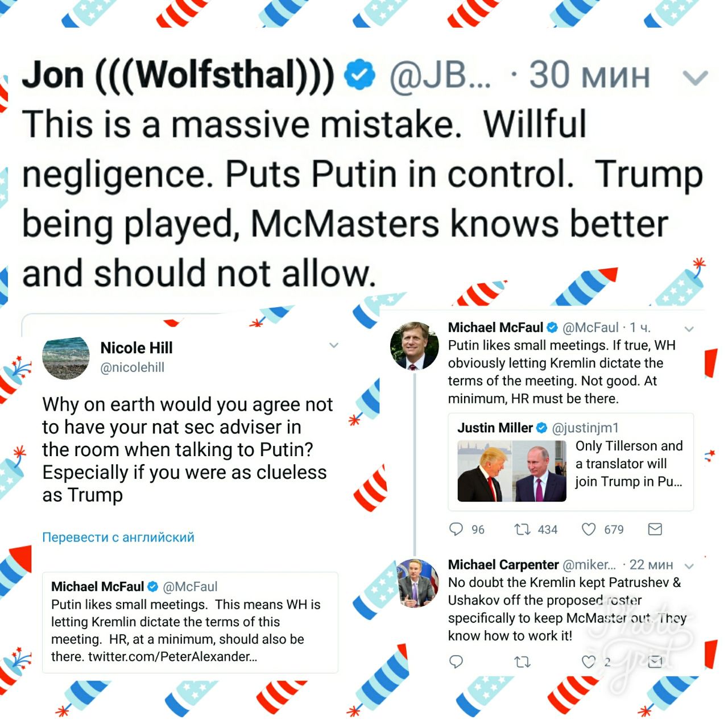The width and height of the screenshot is (728, 728).
Task: Click Michael McFaul's profile picture
Action: point(414,346)
